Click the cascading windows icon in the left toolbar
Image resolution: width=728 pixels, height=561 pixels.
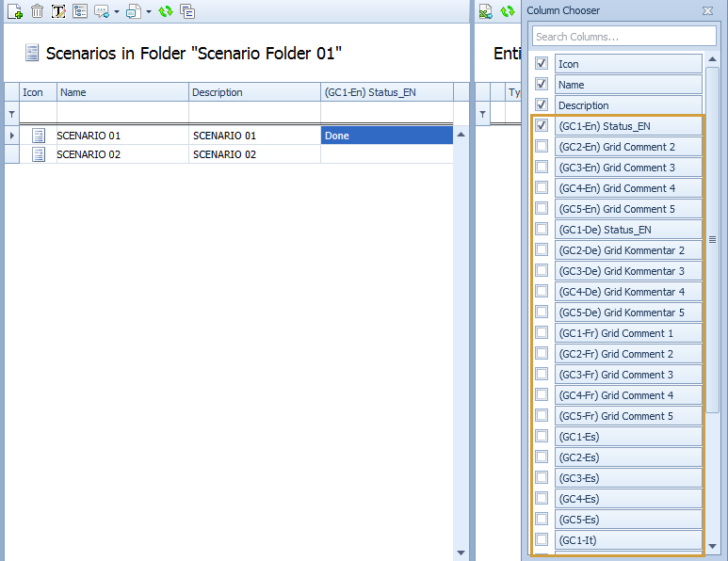tap(187, 11)
